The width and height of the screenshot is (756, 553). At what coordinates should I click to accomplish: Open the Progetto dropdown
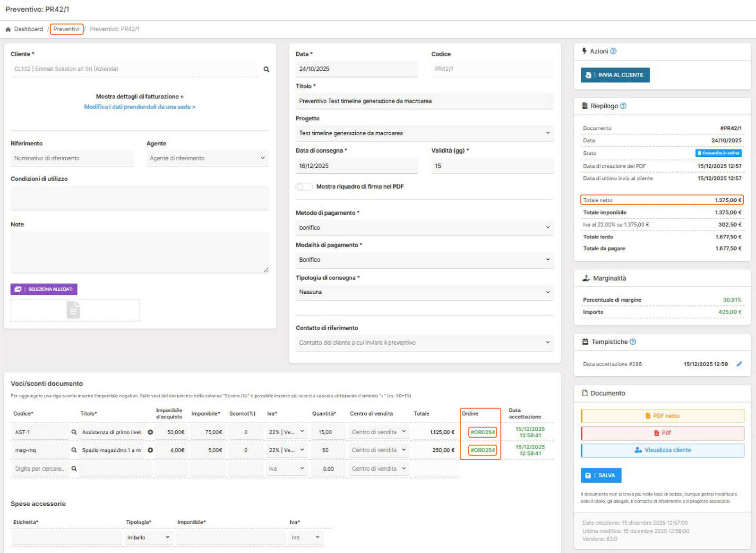[x=424, y=134]
